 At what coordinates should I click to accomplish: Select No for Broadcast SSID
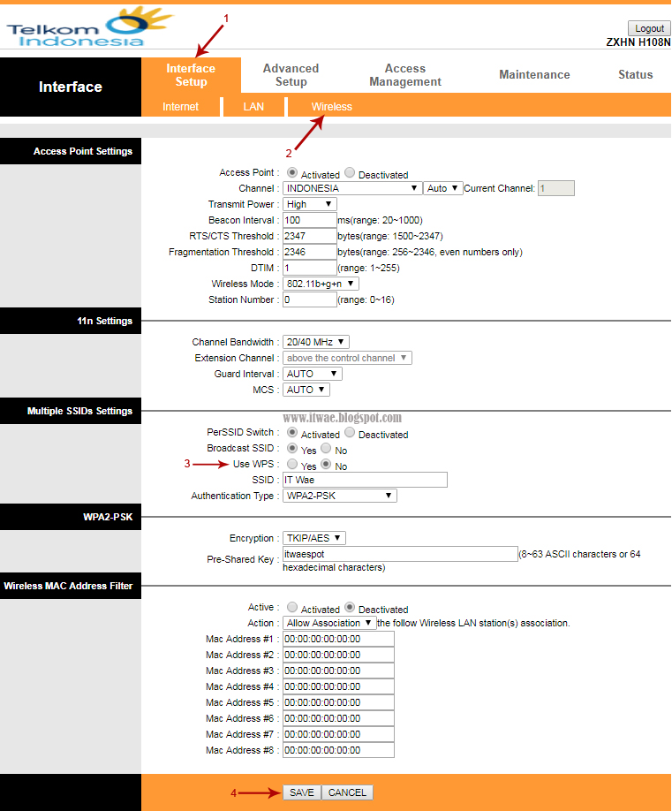[326, 448]
